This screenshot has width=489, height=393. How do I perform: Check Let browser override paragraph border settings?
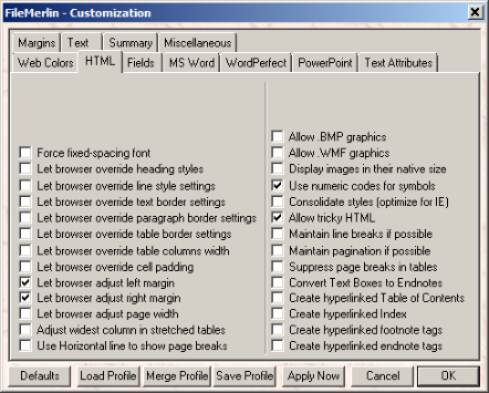[x=25, y=218]
